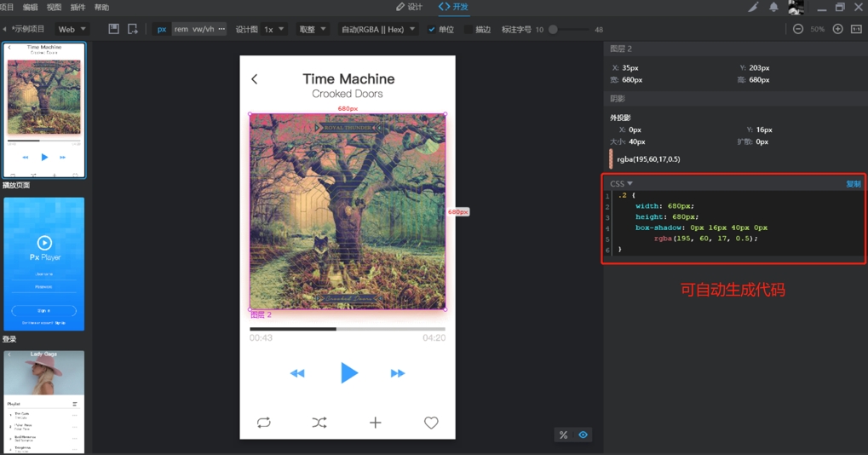The width and height of the screenshot is (868, 455).
Task: Toggle the eye visibility icon below the canvas
Action: [x=583, y=435]
